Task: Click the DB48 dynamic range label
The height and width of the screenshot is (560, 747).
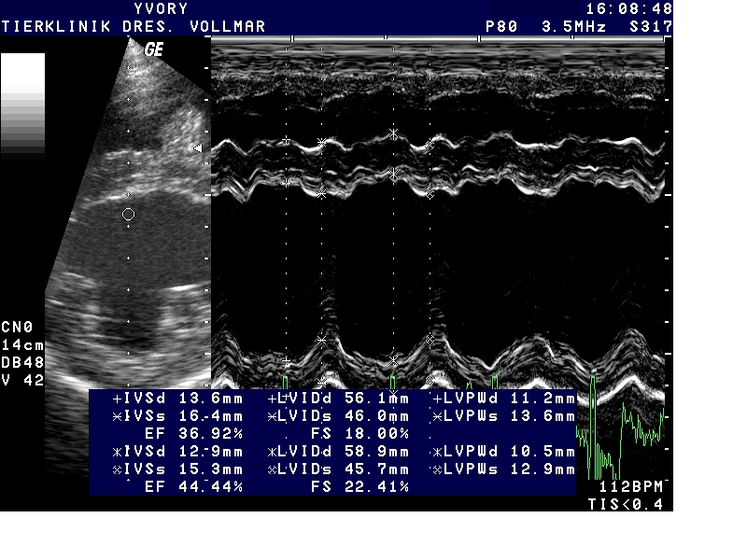Action: [22, 362]
